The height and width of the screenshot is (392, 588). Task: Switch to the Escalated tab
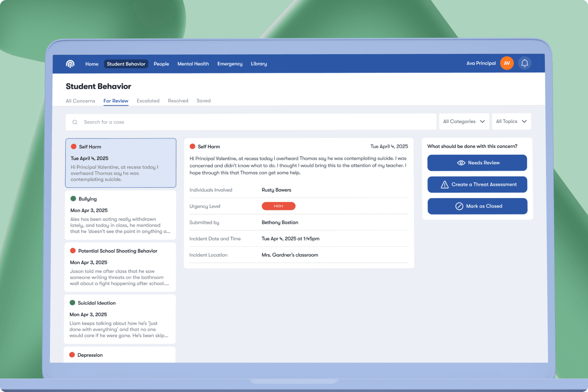[148, 101]
